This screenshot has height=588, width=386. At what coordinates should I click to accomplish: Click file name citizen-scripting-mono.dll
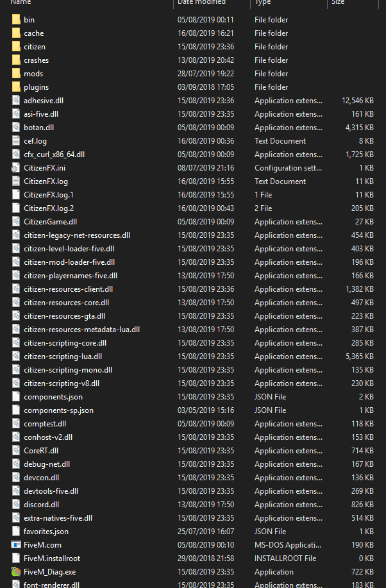pyautogui.click(x=68, y=370)
